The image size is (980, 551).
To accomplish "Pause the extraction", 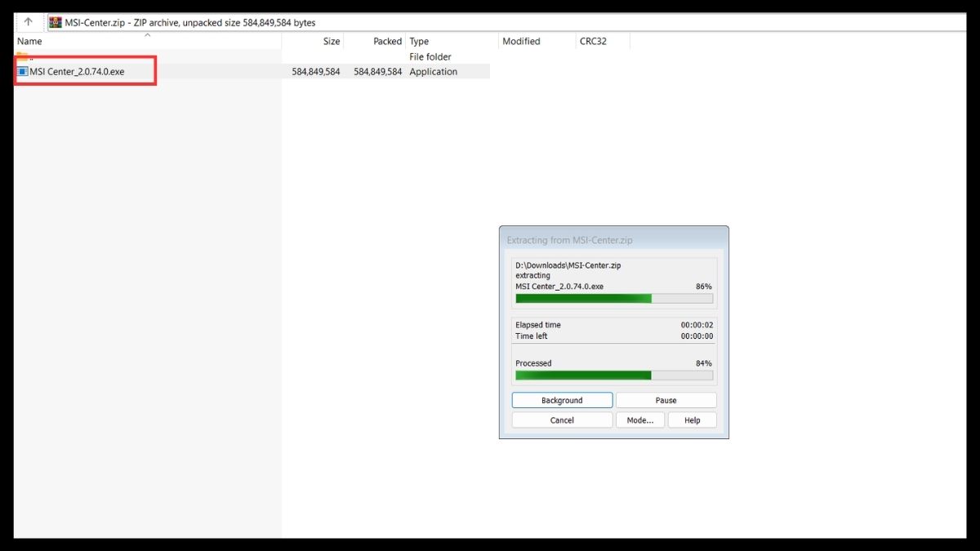I will pos(666,400).
